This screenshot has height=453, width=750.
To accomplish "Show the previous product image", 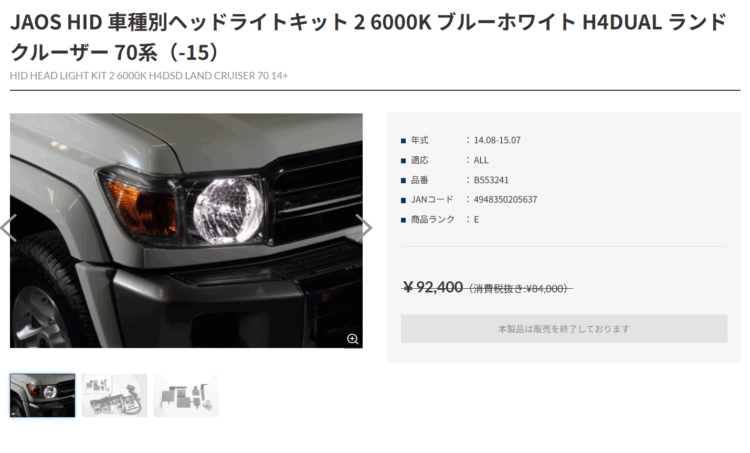I will point(9,228).
